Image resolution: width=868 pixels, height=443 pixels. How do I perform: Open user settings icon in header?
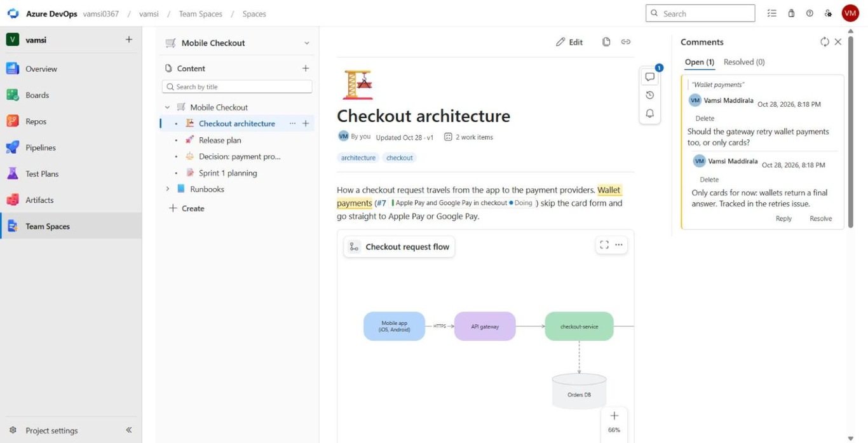coord(828,13)
